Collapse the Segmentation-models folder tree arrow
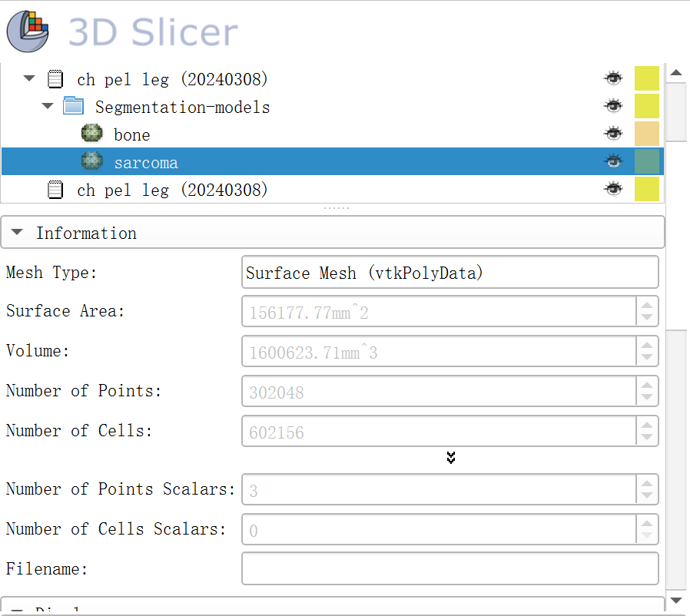 47,106
